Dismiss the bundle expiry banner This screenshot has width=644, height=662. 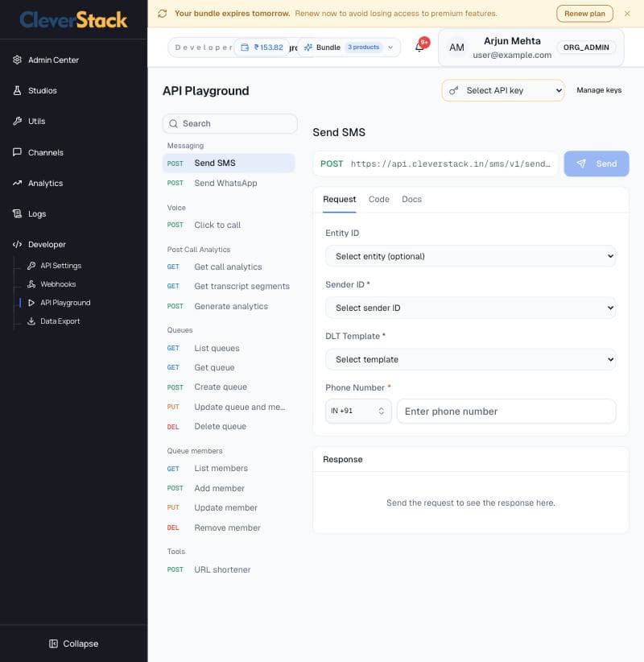pyautogui.click(x=627, y=14)
